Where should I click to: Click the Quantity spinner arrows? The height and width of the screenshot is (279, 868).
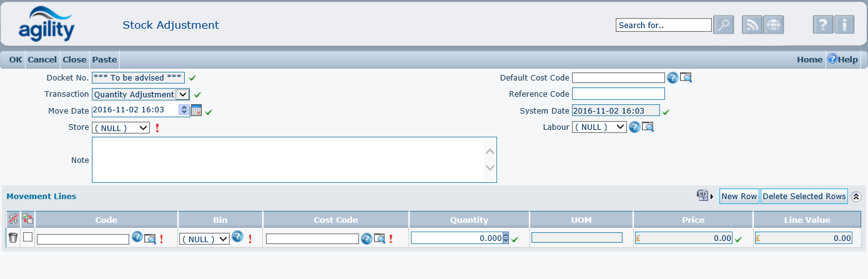click(x=506, y=238)
